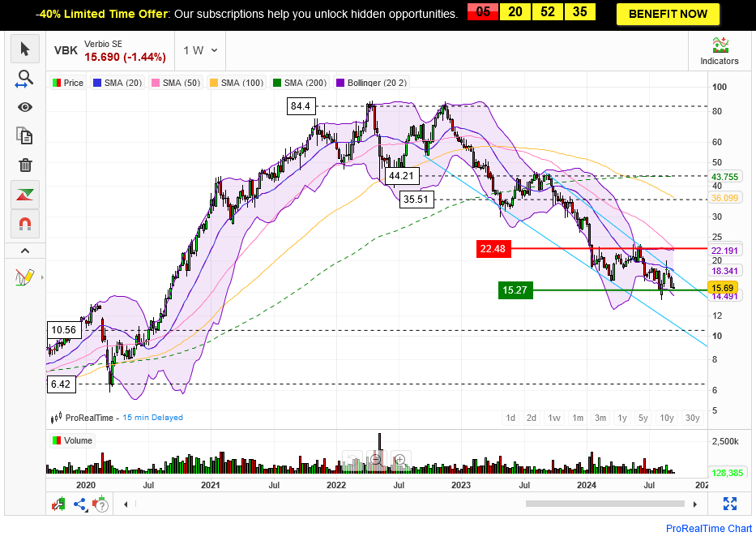This screenshot has width=756, height=545.
Task: Expand the pencil drawing tools flyout
Action: (x=24, y=277)
